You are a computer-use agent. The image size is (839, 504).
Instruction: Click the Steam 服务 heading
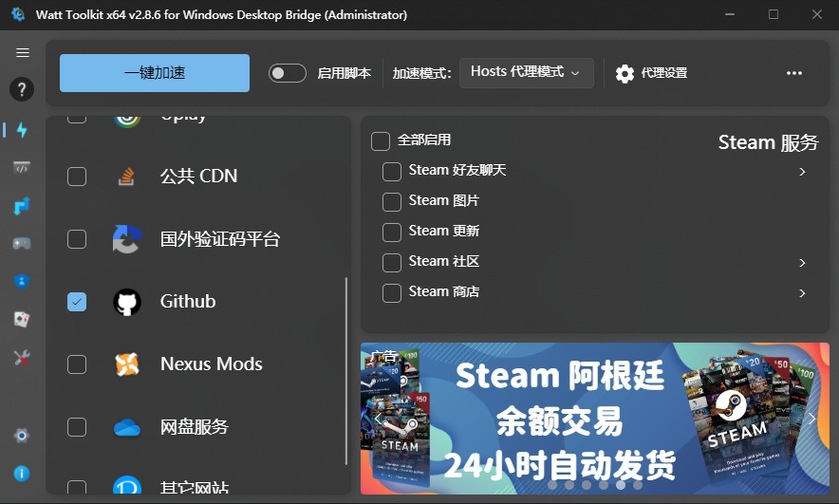tap(769, 142)
